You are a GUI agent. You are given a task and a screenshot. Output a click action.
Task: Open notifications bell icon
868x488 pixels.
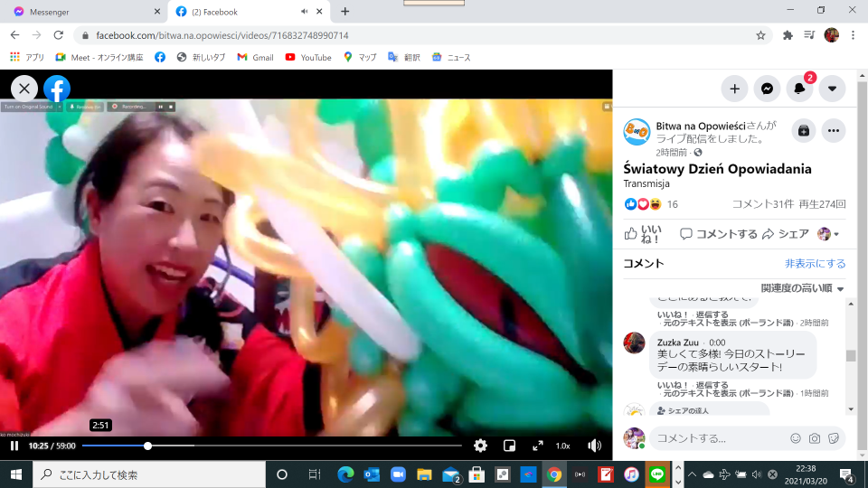point(799,89)
